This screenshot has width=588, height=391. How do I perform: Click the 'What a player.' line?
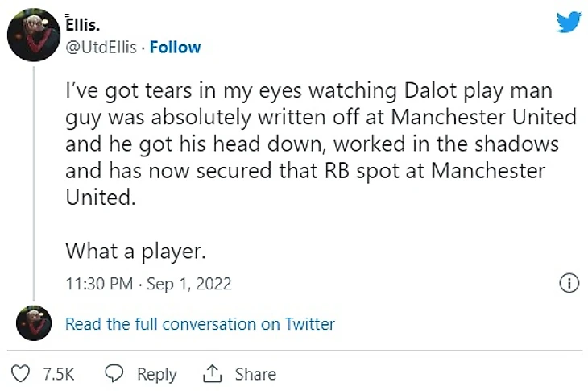click(135, 251)
